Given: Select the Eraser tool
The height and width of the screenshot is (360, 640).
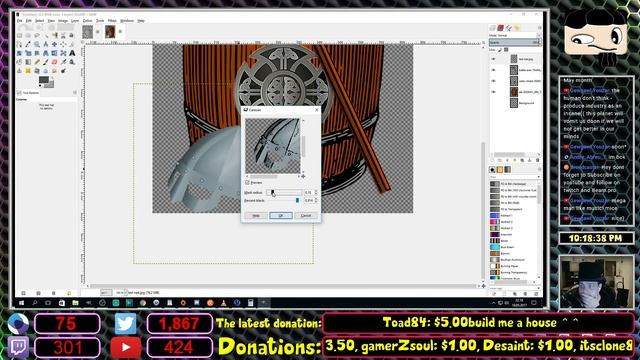Looking at the screenshot, I should click(x=54, y=62).
